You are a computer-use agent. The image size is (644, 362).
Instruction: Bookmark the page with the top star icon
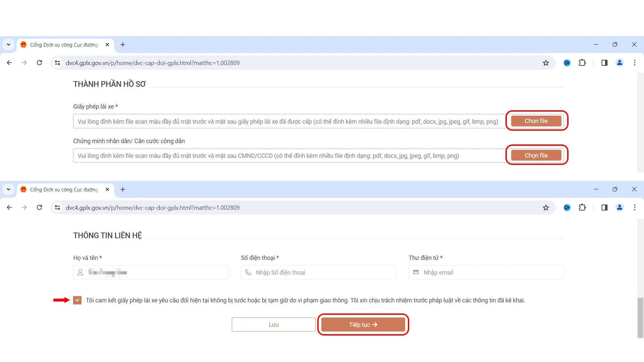[546, 63]
